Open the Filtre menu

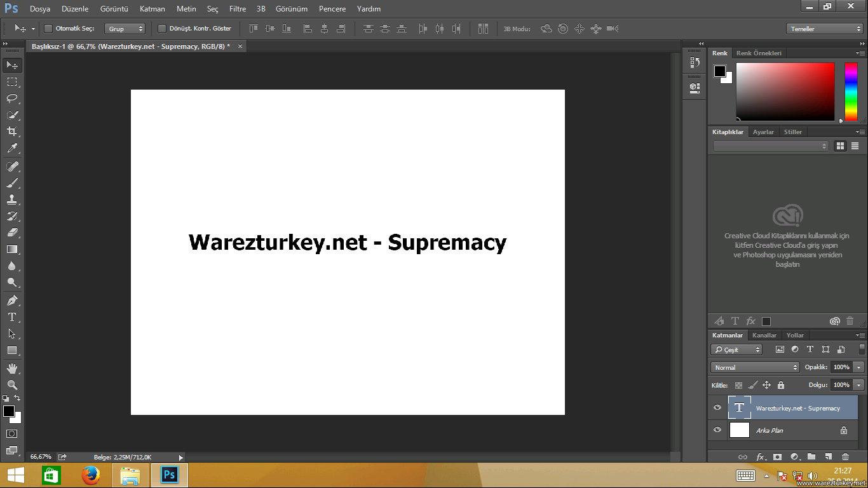click(x=238, y=9)
